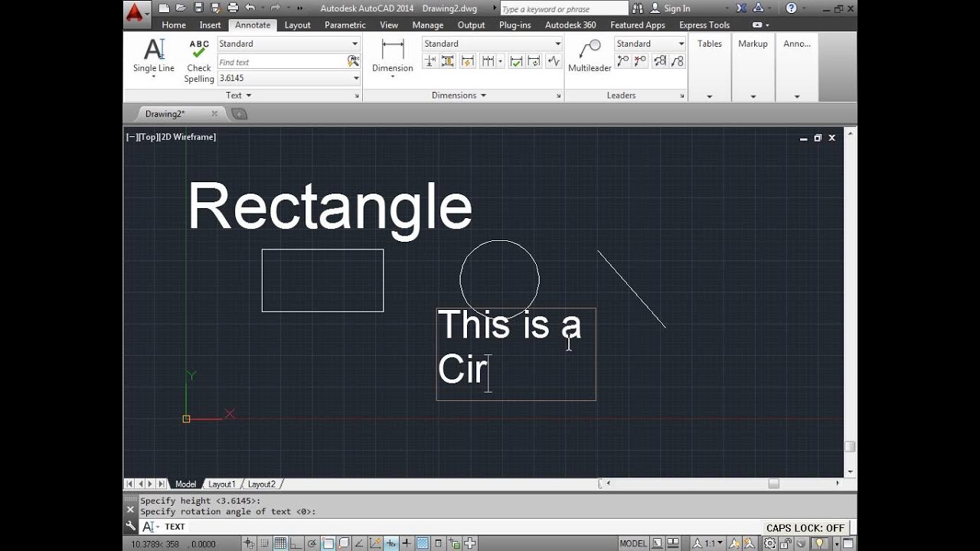Click the [2D Wireframe] visual style label
The height and width of the screenshot is (551, 980).
[188, 137]
